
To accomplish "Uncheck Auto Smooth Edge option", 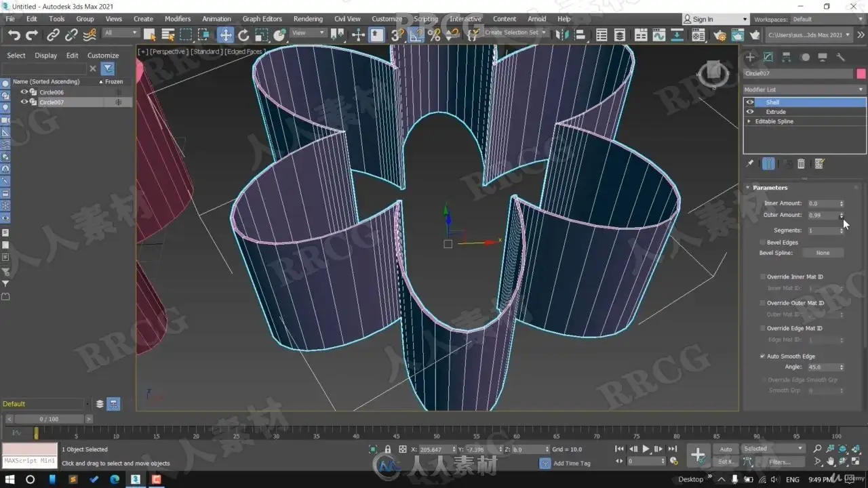I will [x=763, y=357].
